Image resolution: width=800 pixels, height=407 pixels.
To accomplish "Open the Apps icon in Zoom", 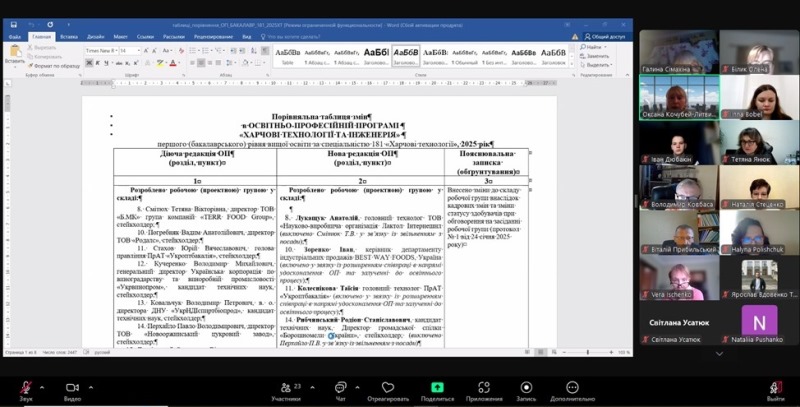I will pyautogui.click(x=484, y=386).
